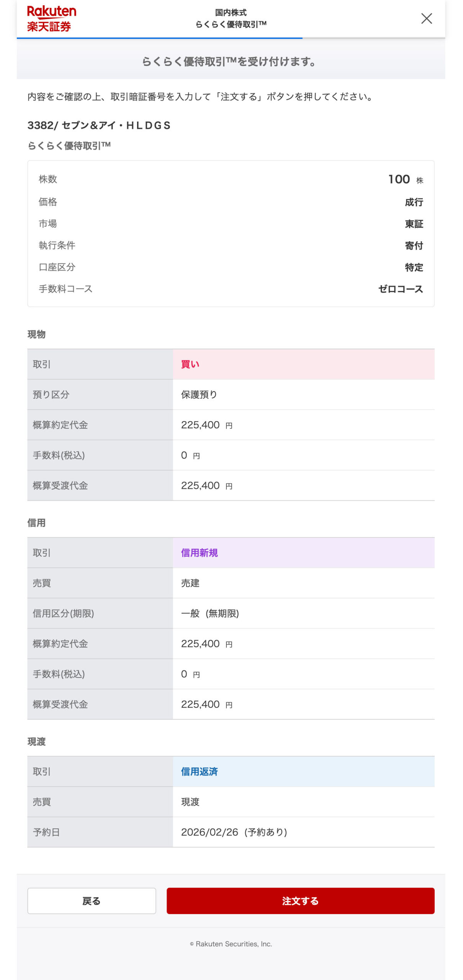Click the 保護預り custody value
The image size is (463, 980).
[199, 394]
